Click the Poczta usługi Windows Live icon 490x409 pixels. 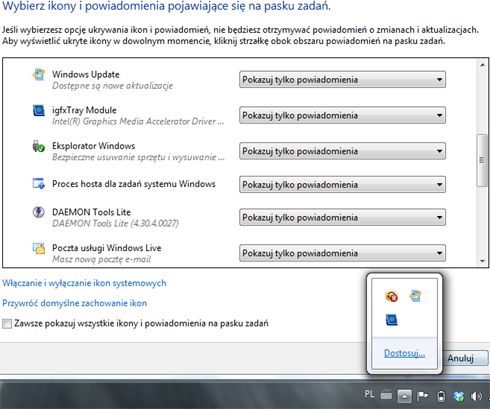click(39, 249)
